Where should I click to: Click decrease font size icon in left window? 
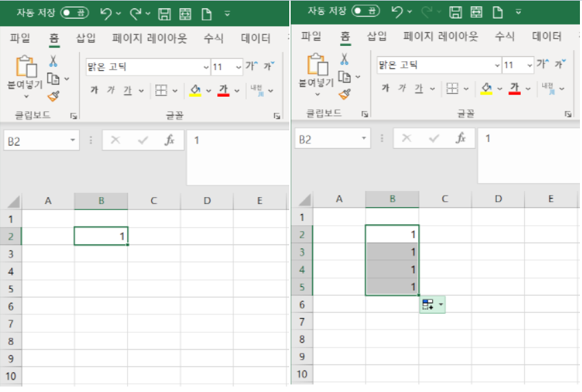(269, 66)
